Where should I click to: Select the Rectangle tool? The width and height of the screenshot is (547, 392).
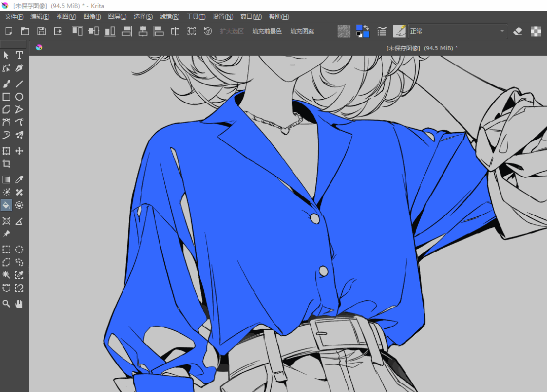(x=6, y=97)
